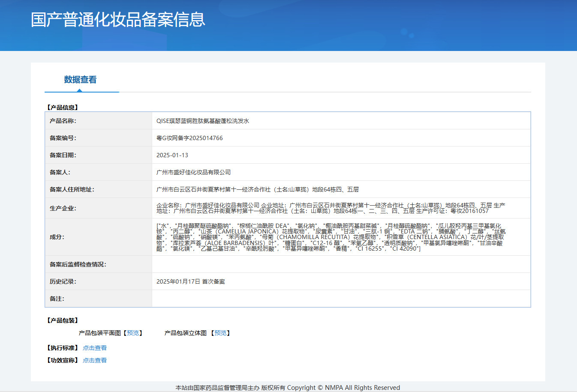Open 预览 link for 产品包装立体图
The width and height of the screenshot is (577, 392).
click(220, 333)
